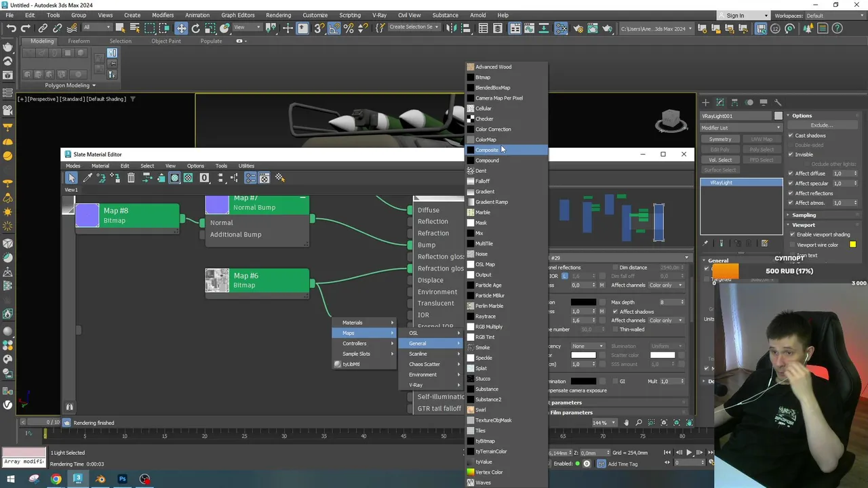Image resolution: width=868 pixels, height=488 pixels.
Task: Open Chrome from the Windows taskbar
Action: (x=56, y=479)
